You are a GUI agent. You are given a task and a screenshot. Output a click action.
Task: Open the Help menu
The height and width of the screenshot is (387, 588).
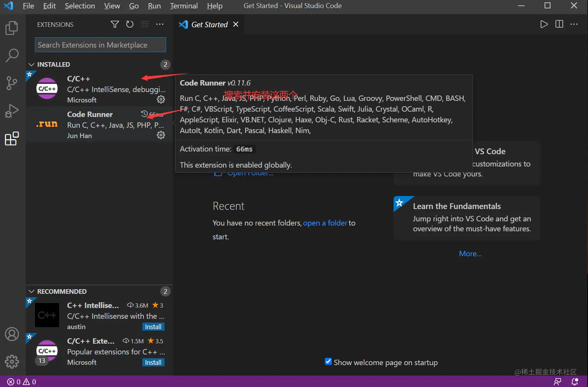coord(215,6)
